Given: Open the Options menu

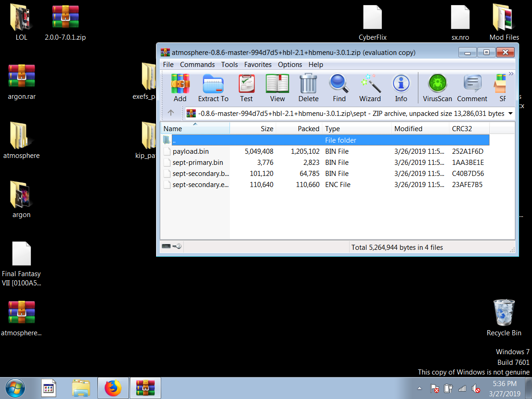Looking at the screenshot, I should [290, 65].
